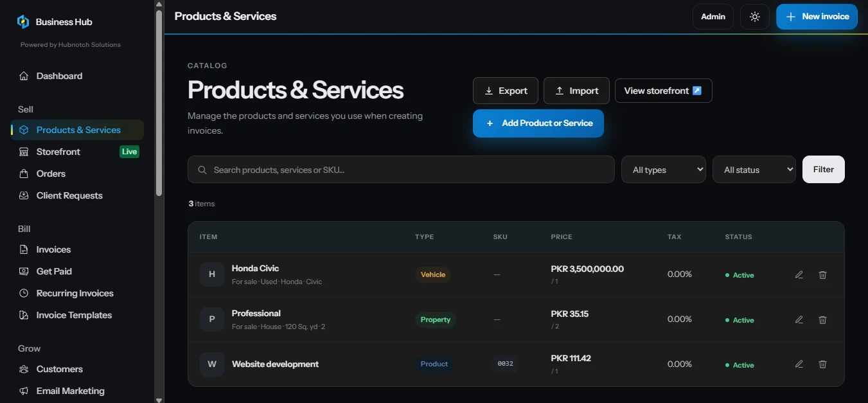Screen dimensions: 868x403
Task: Edit the Professional item via pencil icon
Action: point(799,319)
